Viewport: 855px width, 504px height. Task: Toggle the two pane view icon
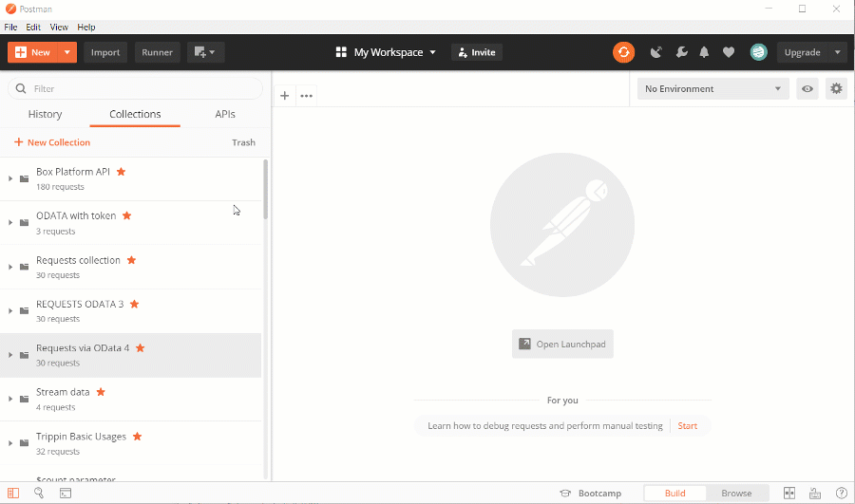pos(789,494)
